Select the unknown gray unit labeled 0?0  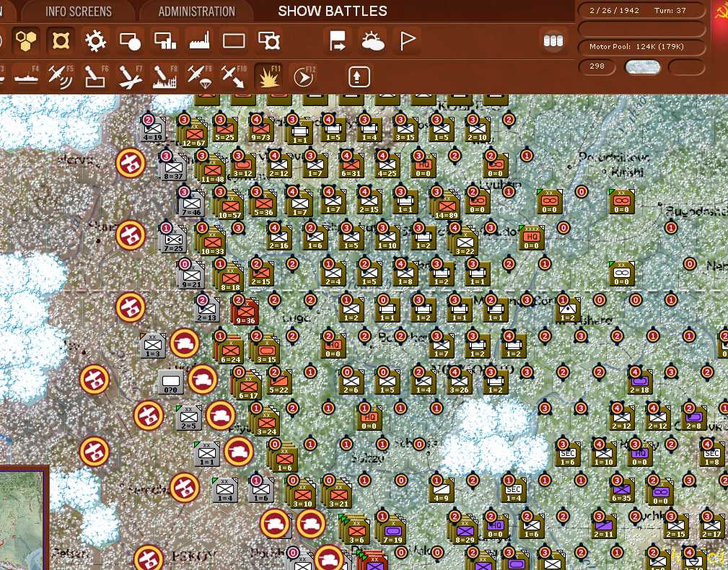(x=170, y=382)
